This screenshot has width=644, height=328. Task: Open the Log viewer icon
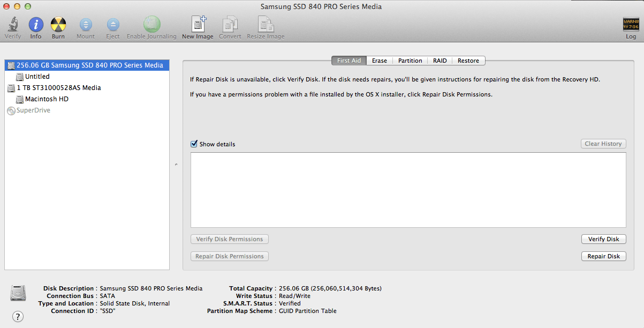pos(631,24)
